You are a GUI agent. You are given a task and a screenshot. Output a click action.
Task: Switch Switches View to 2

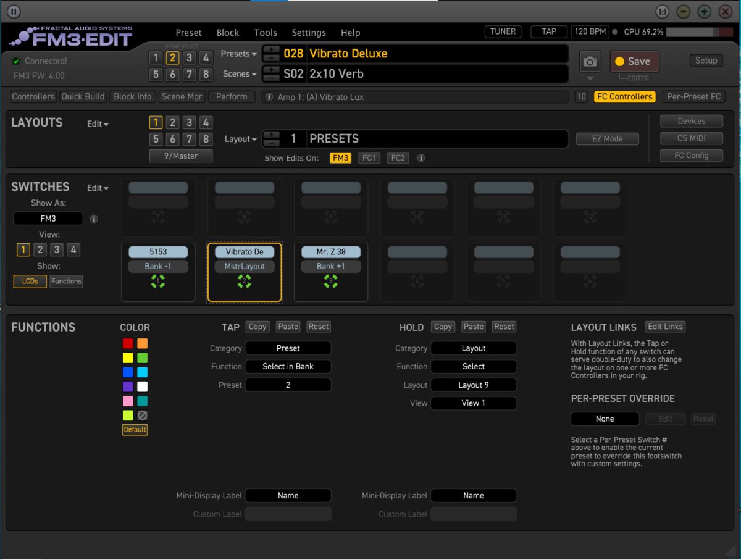point(40,250)
